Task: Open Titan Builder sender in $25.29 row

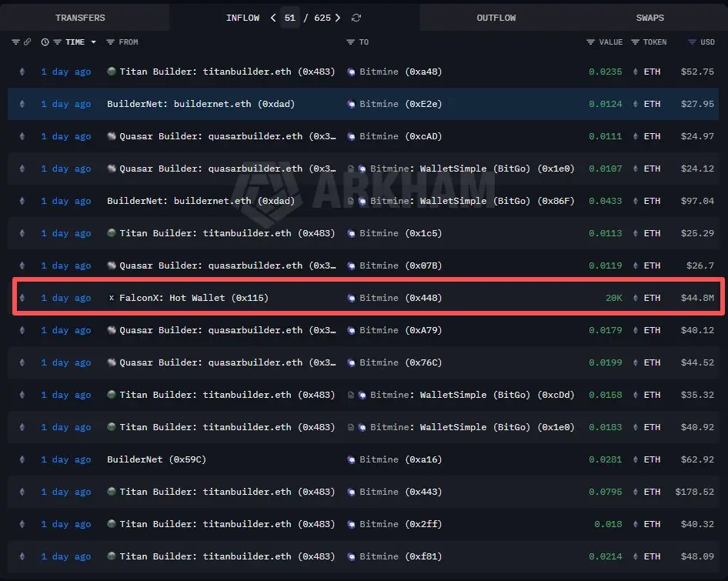Action: pos(227,233)
